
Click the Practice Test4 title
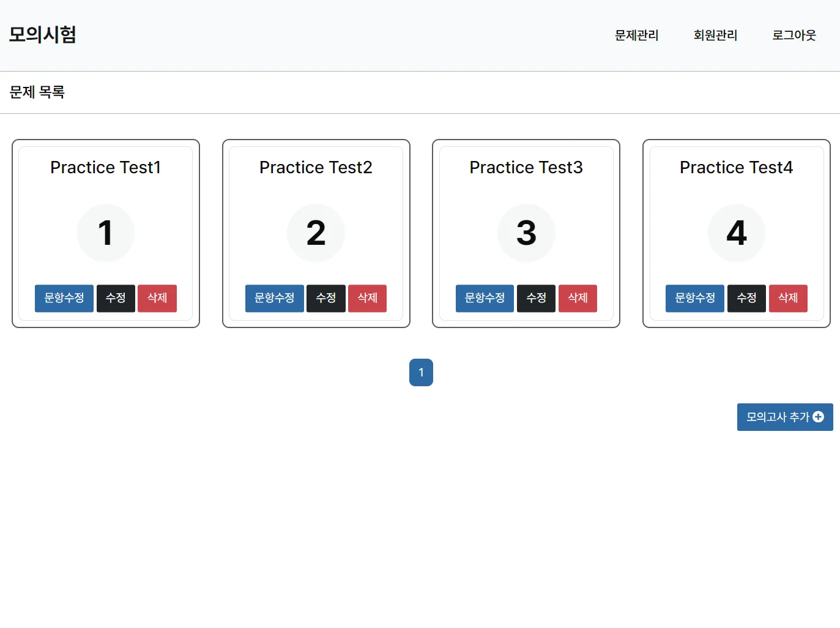(x=737, y=167)
